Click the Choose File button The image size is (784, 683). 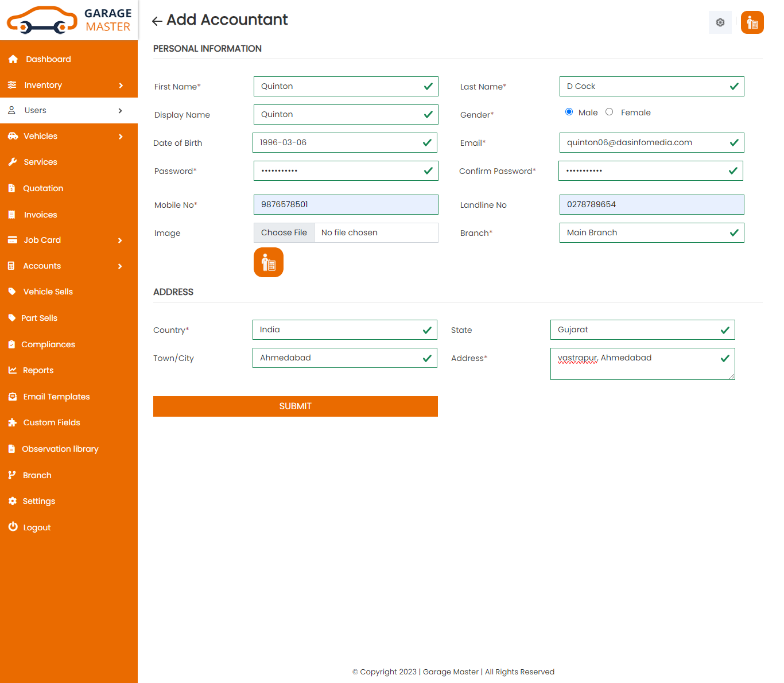coord(284,232)
